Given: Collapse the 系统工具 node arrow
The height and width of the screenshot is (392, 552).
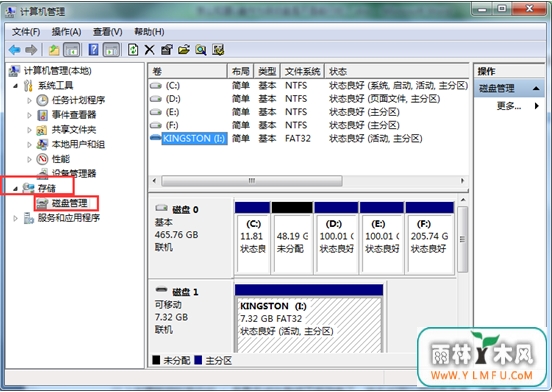Looking at the screenshot, I should point(15,86).
